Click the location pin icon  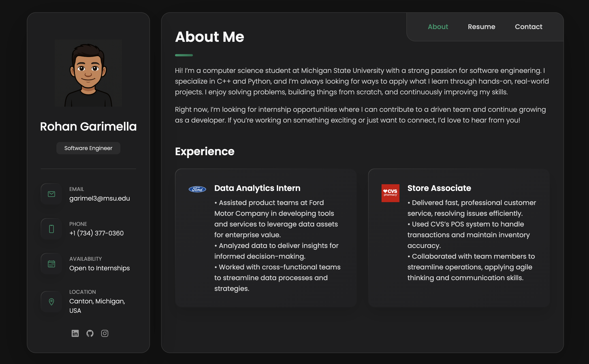pos(51,301)
